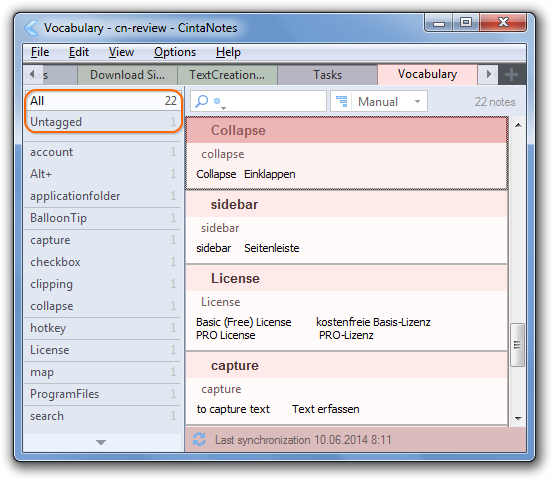Open the Manual sort dropdown
553x481 pixels.
379,102
